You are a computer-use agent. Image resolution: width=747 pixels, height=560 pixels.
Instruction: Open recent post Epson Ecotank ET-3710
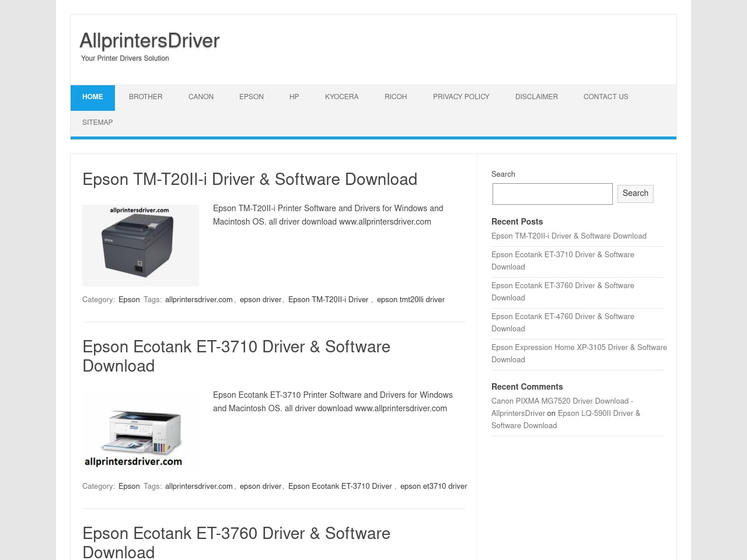click(x=563, y=261)
